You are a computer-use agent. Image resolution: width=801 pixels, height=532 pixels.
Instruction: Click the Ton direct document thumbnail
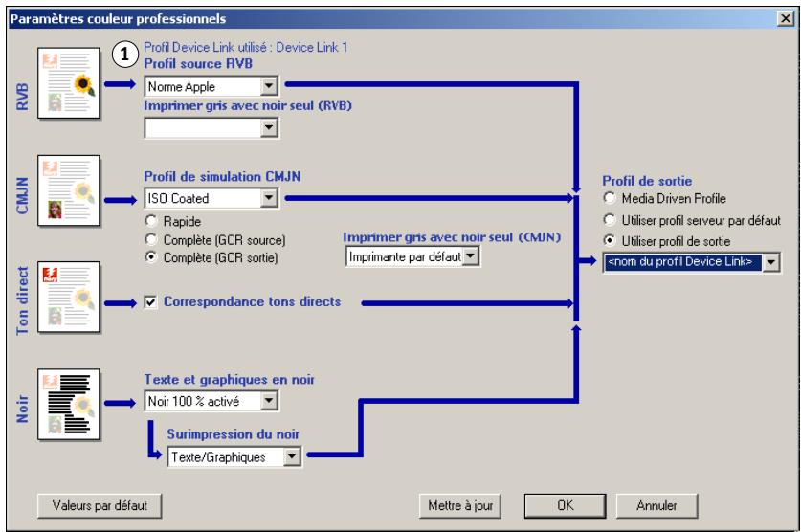69,298
